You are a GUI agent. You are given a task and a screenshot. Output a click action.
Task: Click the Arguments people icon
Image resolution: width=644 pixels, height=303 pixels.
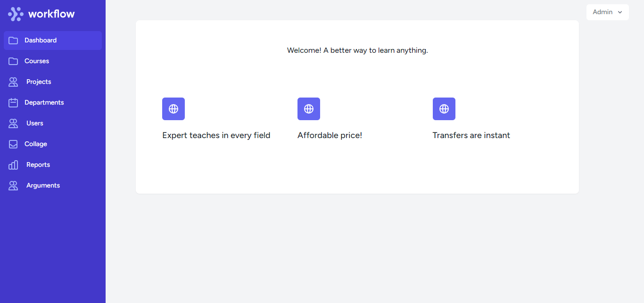(13, 185)
